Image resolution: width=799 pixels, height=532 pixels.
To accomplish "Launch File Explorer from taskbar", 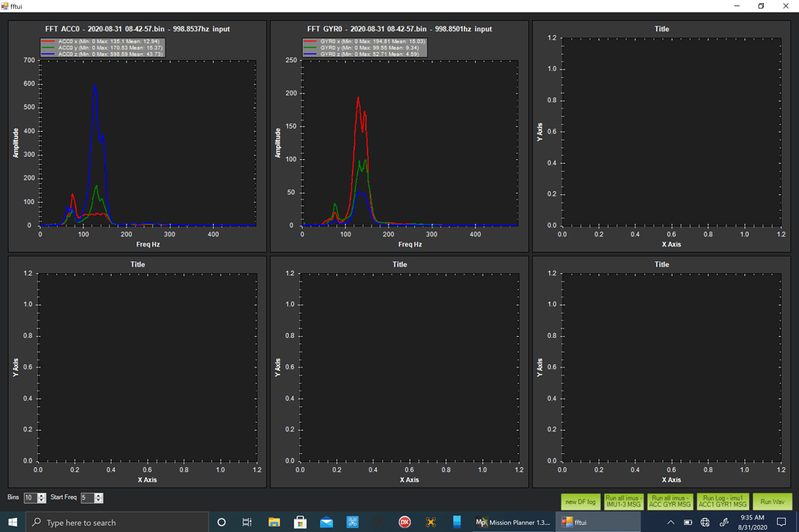I will pyautogui.click(x=274, y=522).
